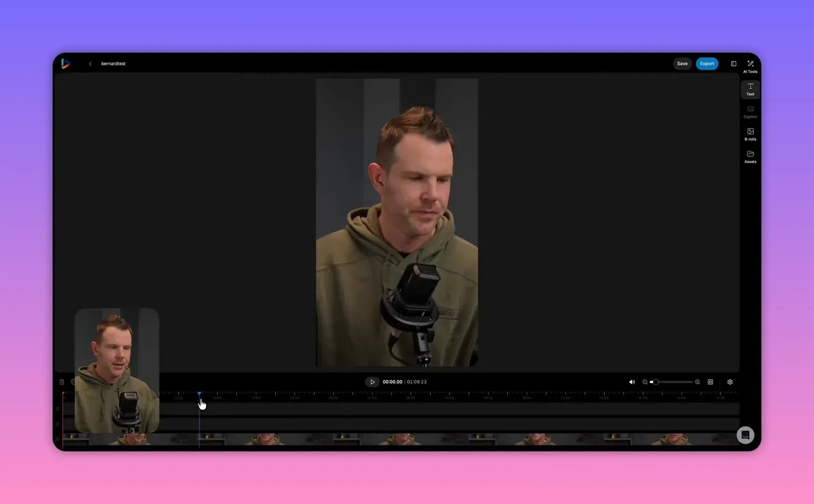Fit timeline to frame with the frame icon
This screenshot has width=814, height=504.
point(710,382)
